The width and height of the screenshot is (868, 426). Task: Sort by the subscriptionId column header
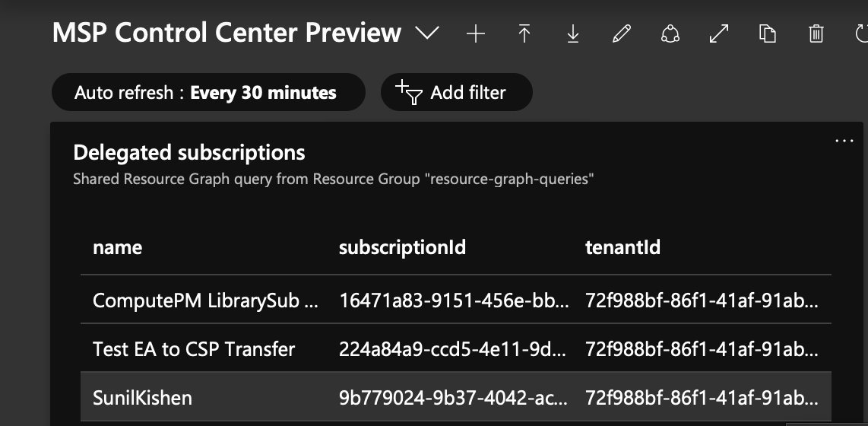coord(402,247)
